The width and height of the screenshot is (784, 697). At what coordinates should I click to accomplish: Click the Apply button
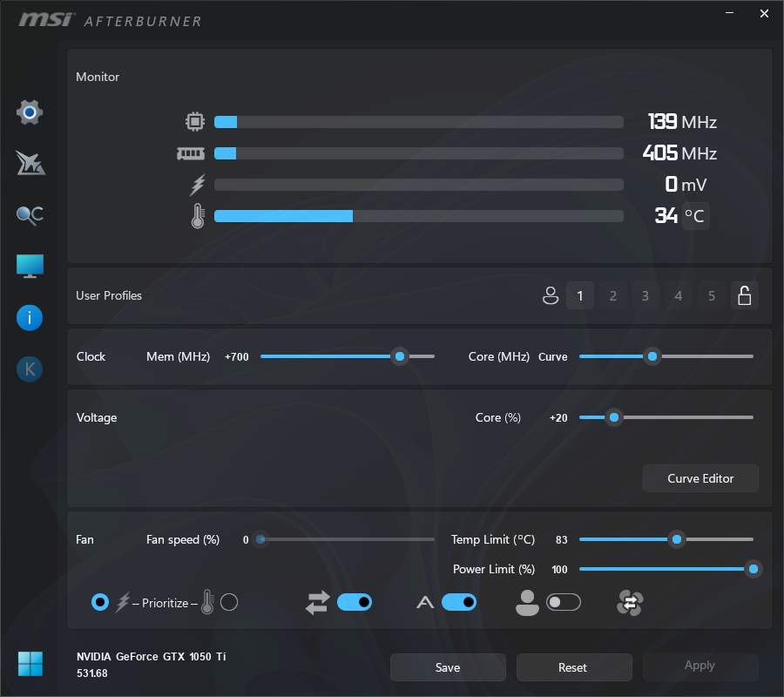point(700,666)
